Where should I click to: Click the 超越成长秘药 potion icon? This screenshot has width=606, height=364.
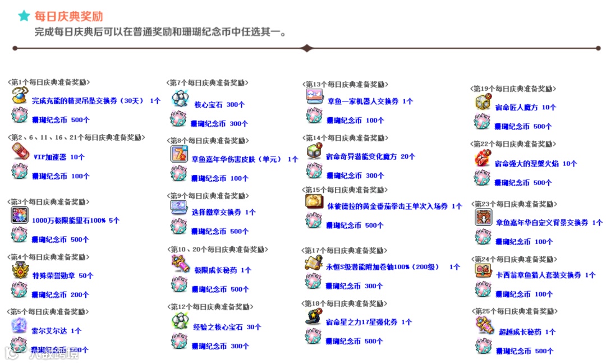(x=485, y=325)
